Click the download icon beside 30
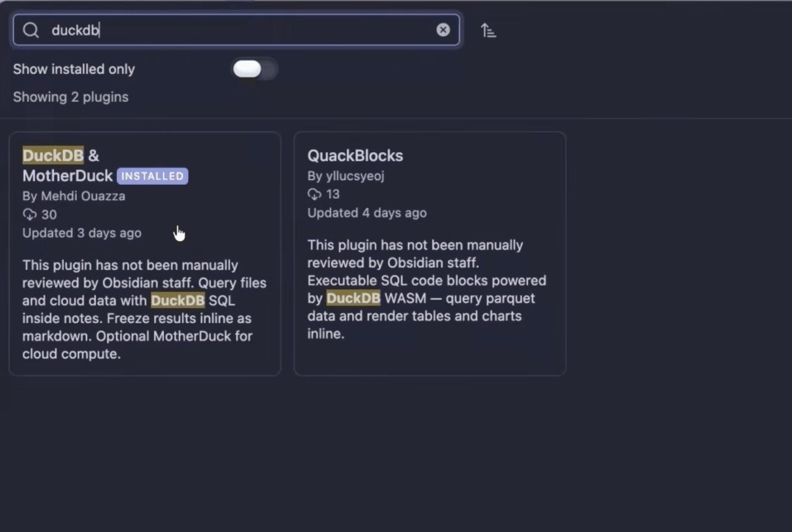Image resolution: width=792 pixels, height=532 pixels. [29, 214]
